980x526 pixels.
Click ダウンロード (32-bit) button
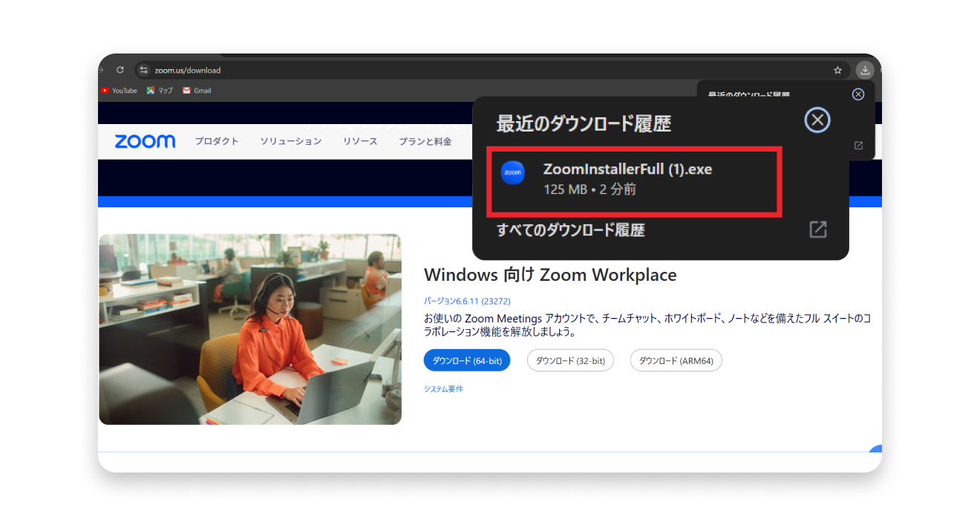click(570, 361)
